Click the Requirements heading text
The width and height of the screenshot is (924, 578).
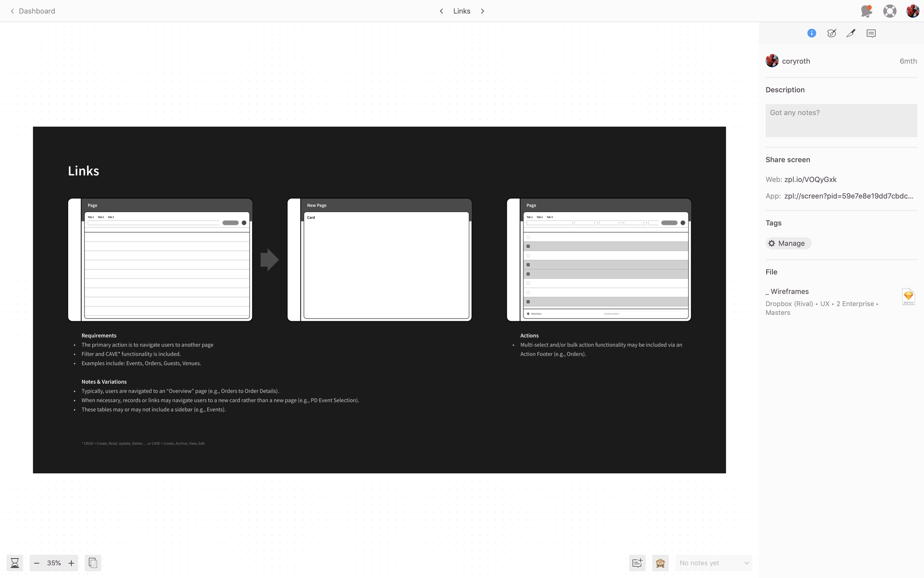tap(99, 335)
